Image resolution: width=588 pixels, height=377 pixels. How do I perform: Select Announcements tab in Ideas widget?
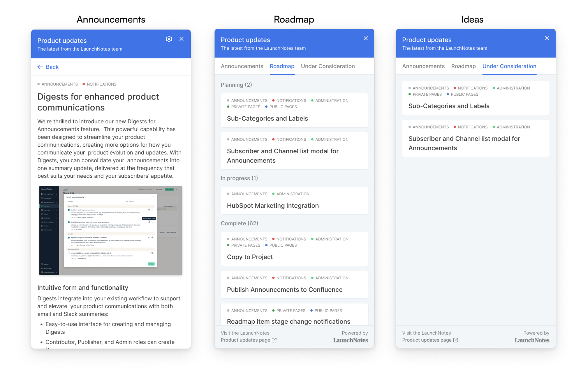point(423,66)
